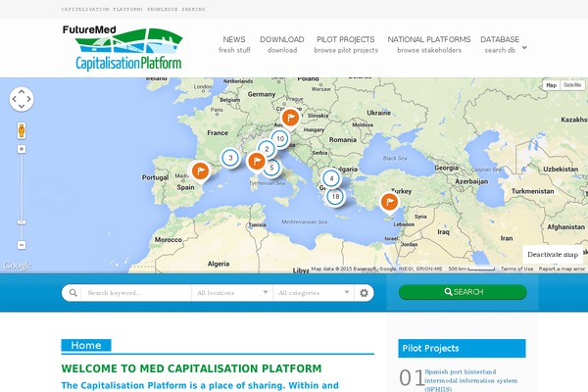Screen dimensions: 588x392
Task: Switch map to Satellite view
Action: click(572, 85)
